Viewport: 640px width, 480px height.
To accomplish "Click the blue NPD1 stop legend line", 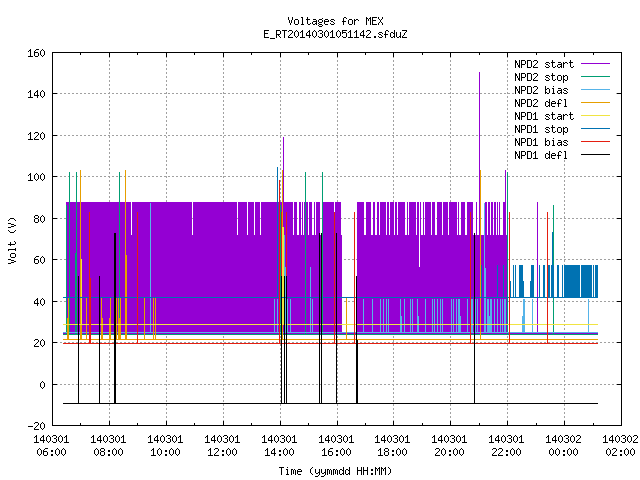I will coord(595,129).
